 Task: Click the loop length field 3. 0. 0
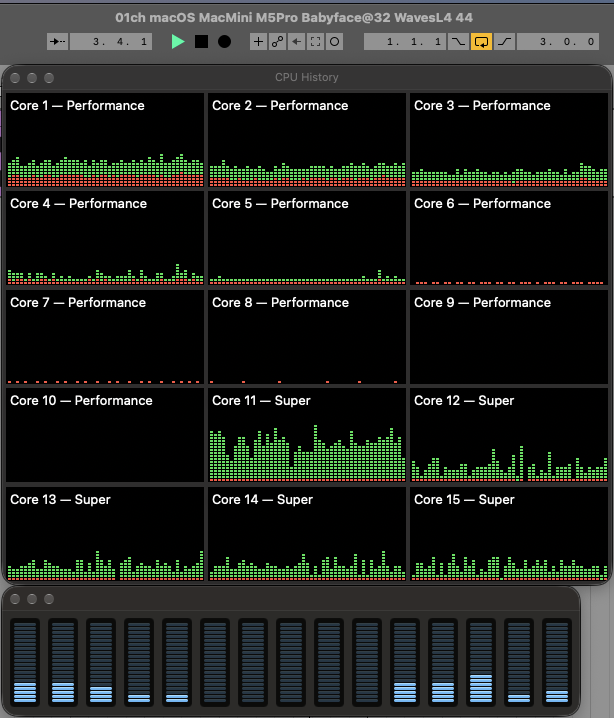click(558, 42)
